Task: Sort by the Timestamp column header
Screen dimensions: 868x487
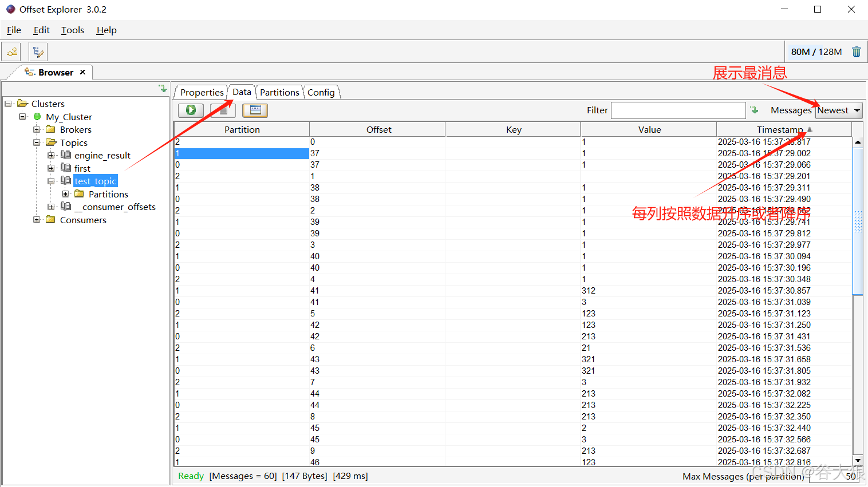Action: point(779,129)
